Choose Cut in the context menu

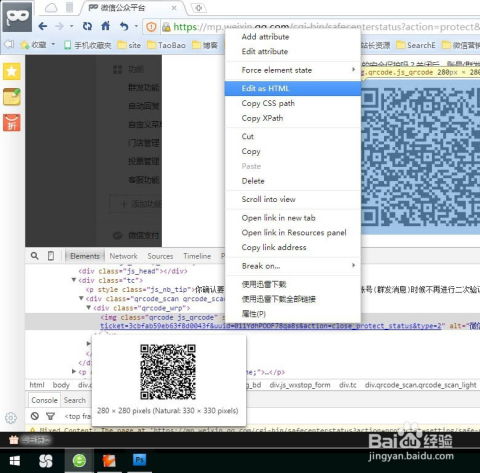(293, 136)
